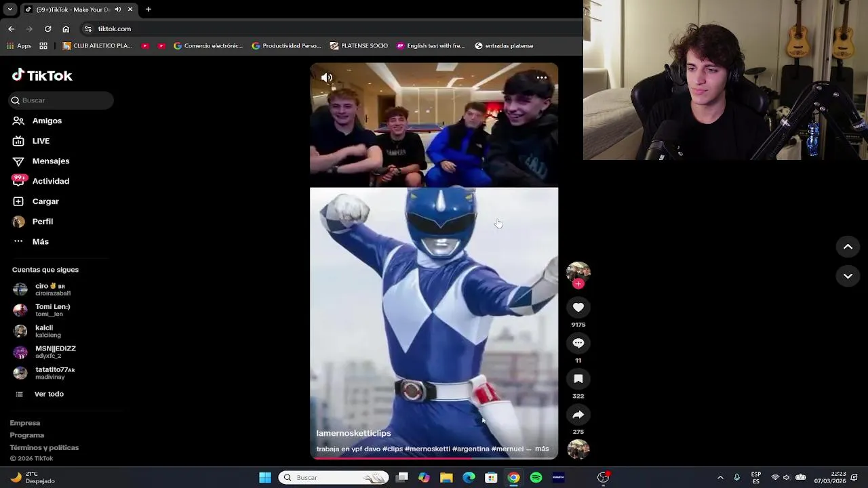Open Microsoft Edge from the taskbar
Screen dimensions: 868x488
(469, 478)
